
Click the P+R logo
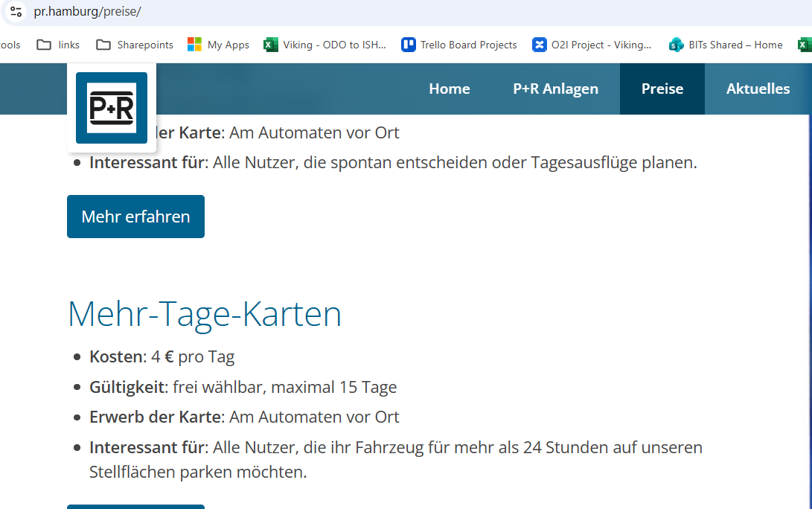(x=112, y=108)
